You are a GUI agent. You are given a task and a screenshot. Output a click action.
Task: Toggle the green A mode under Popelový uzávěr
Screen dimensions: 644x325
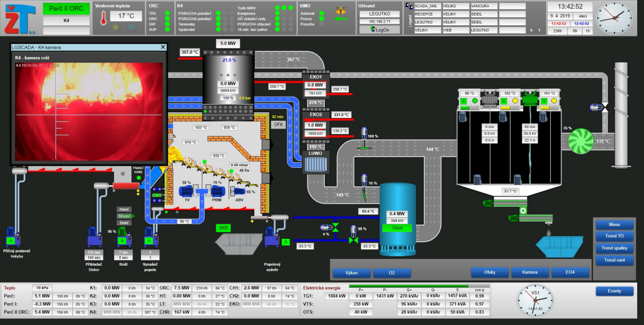point(286,242)
